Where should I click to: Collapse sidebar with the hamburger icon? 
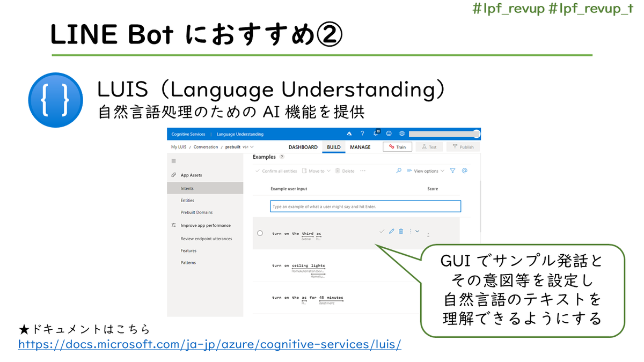pos(173,161)
